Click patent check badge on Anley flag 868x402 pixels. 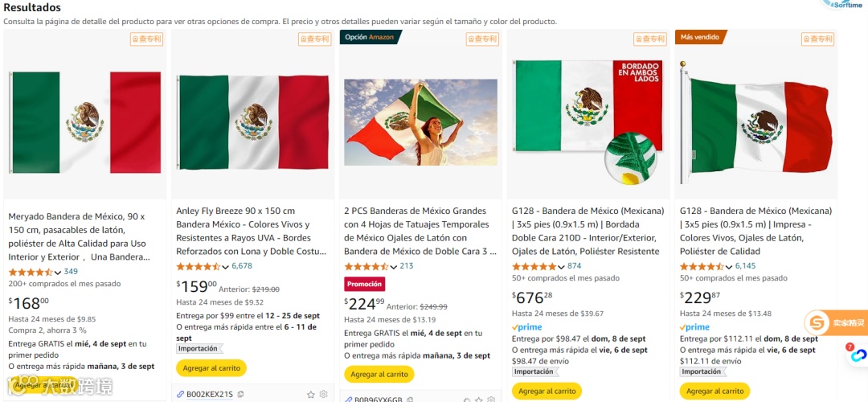click(314, 39)
